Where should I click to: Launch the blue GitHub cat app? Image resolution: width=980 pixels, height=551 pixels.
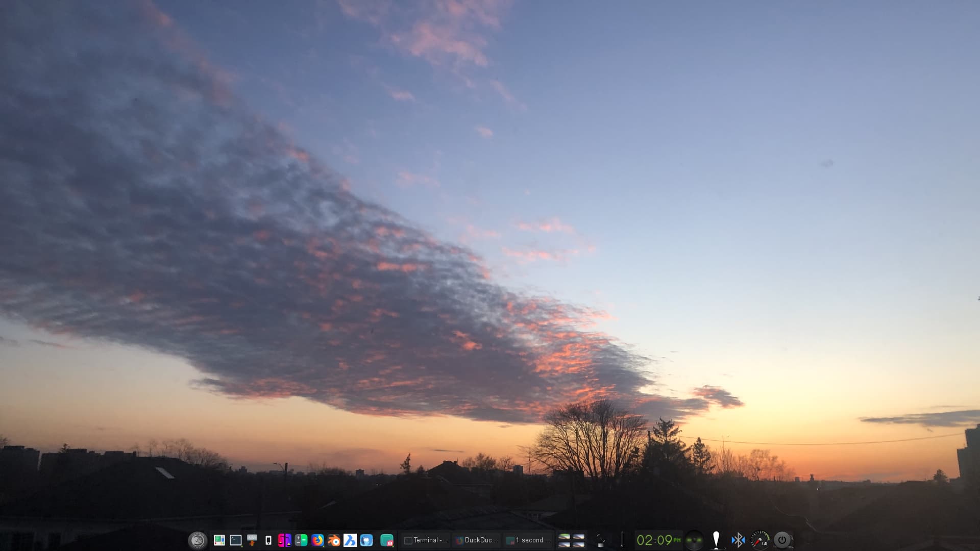(366, 540)
